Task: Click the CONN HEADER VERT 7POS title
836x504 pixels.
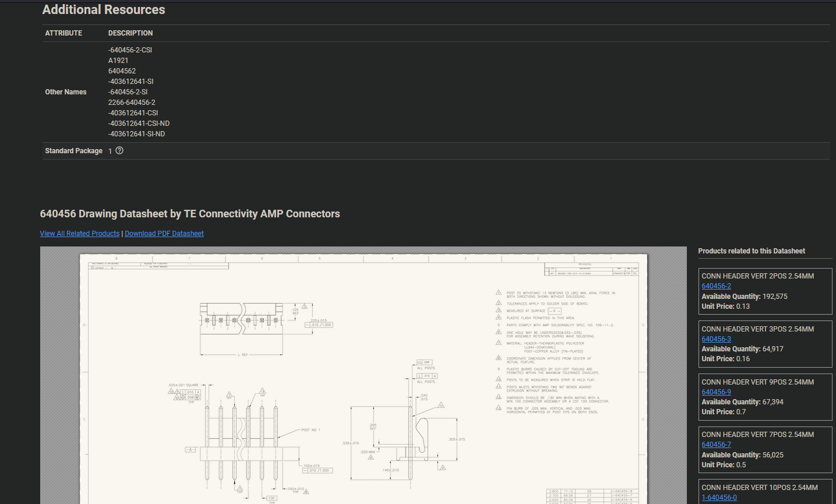Action: 757,434
